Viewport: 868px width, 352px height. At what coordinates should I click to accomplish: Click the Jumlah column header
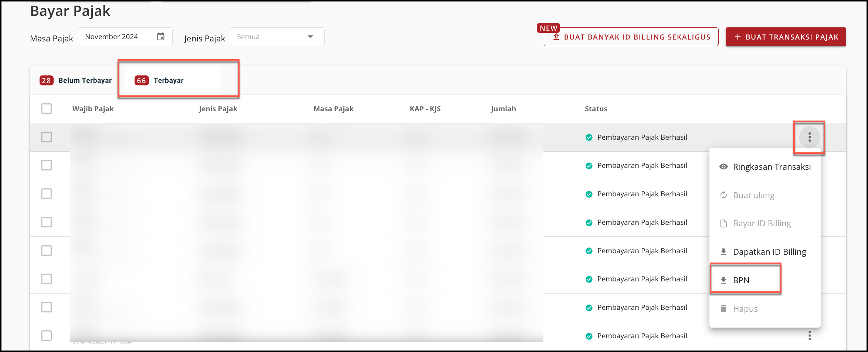(x=503, y=109)
